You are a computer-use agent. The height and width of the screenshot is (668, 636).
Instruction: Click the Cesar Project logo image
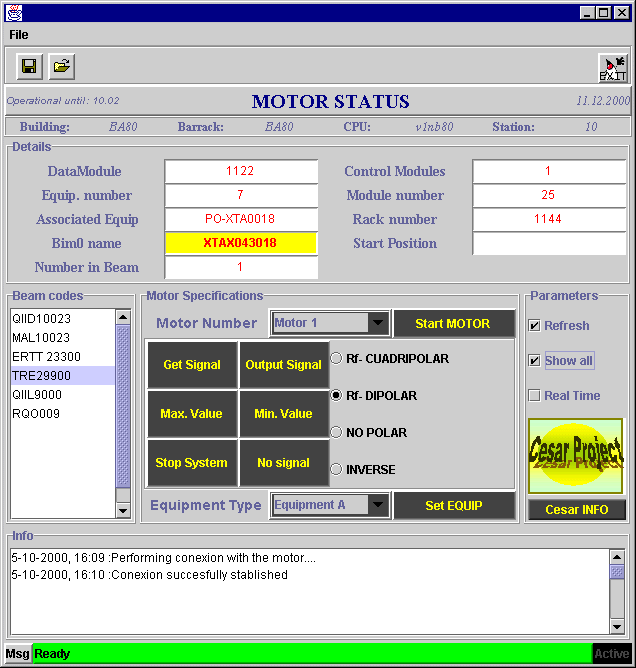pos(576,456)
